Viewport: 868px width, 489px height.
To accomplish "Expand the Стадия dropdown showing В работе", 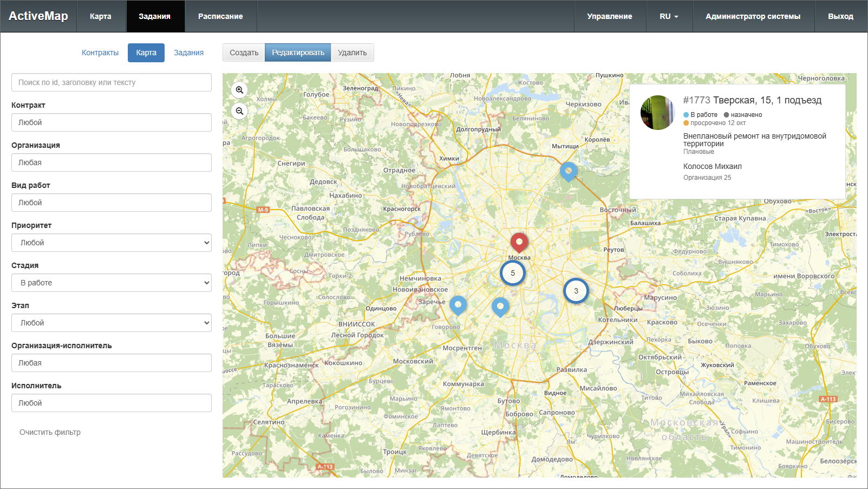I will (x=112, y=283).
